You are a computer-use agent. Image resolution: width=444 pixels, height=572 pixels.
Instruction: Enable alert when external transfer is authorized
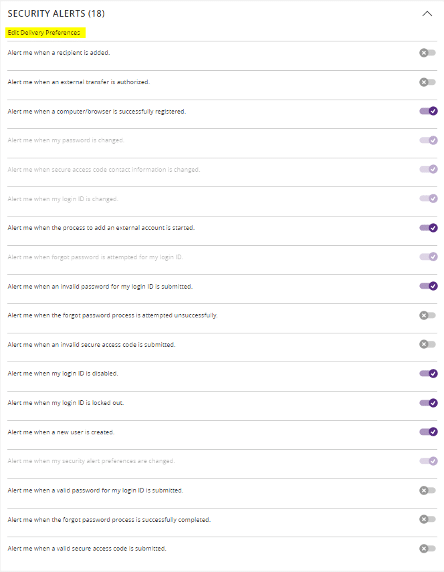(x=428, y=82)
